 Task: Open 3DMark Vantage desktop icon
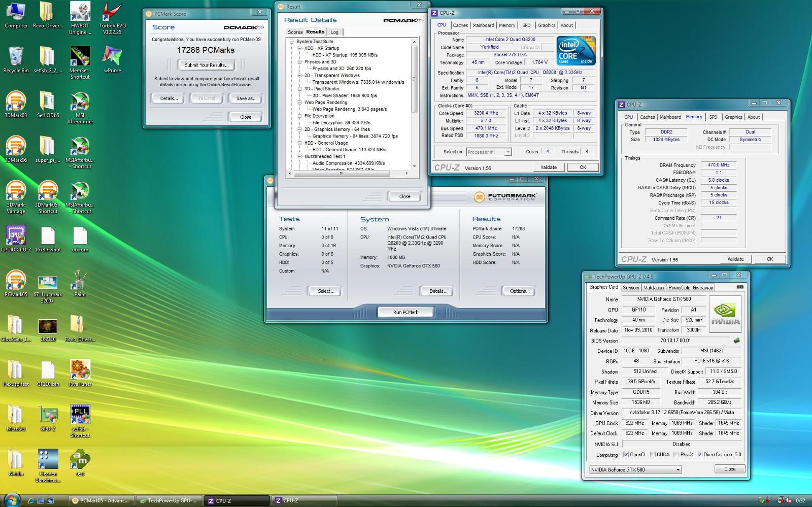click(16, 197)
